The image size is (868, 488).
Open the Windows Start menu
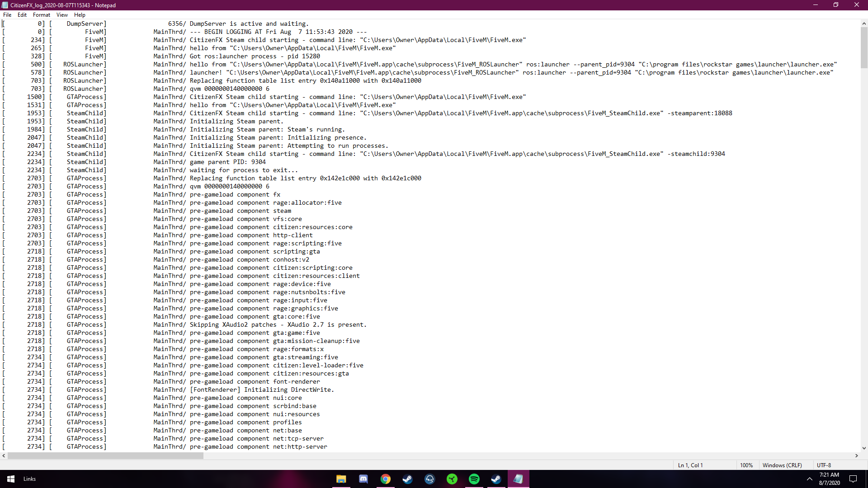point(11,479)
